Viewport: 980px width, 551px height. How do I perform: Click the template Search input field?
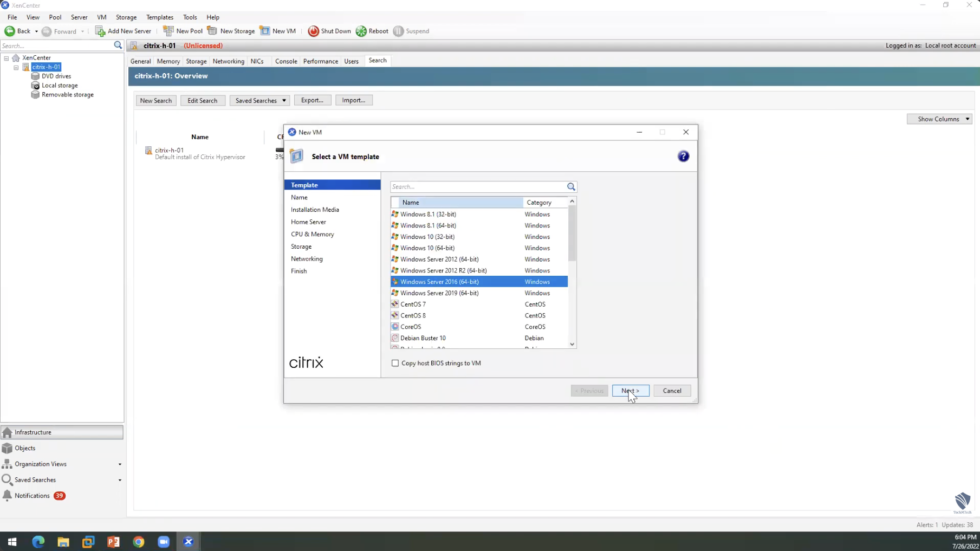478,186
